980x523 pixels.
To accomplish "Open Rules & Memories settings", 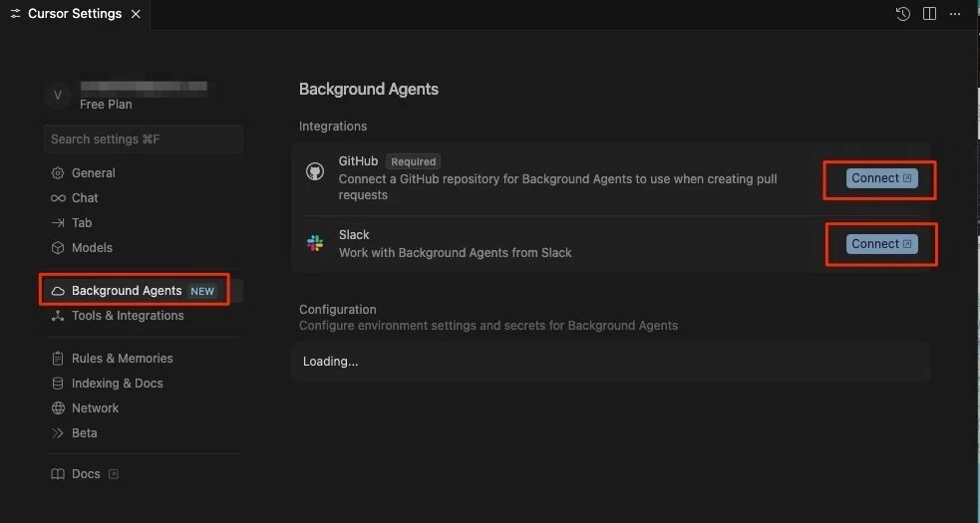I will 122,358.
